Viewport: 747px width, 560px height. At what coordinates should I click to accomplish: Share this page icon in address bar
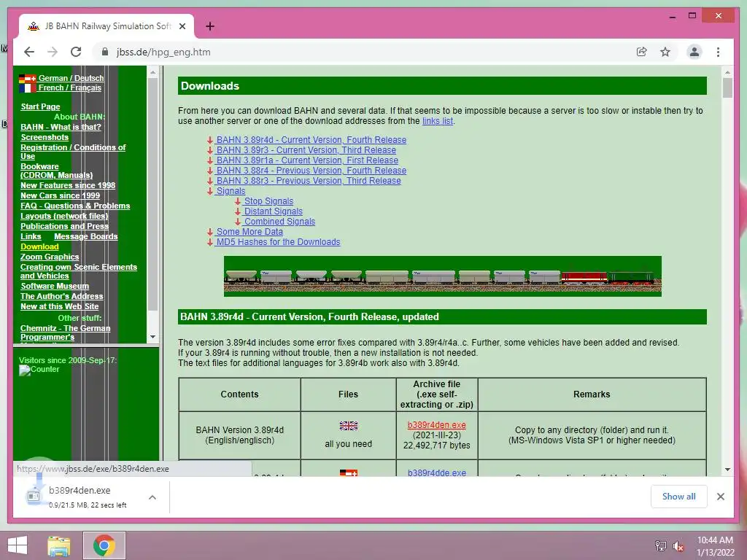point(642,52)
